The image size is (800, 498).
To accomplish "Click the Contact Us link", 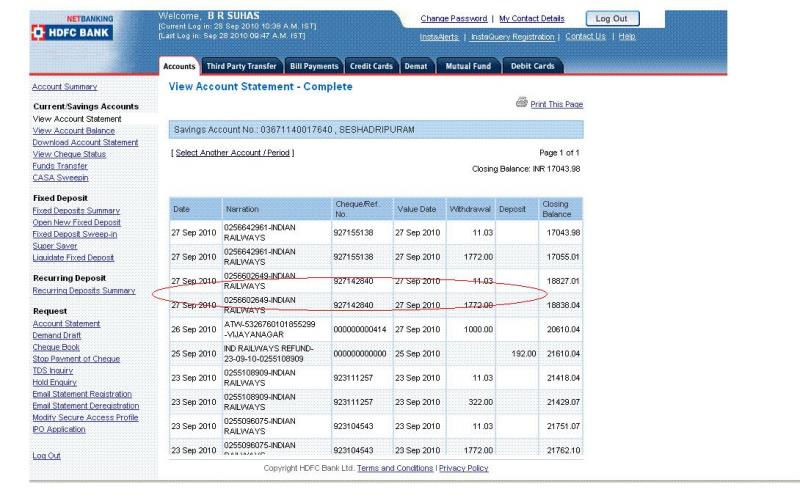I will tap(585, 36).
